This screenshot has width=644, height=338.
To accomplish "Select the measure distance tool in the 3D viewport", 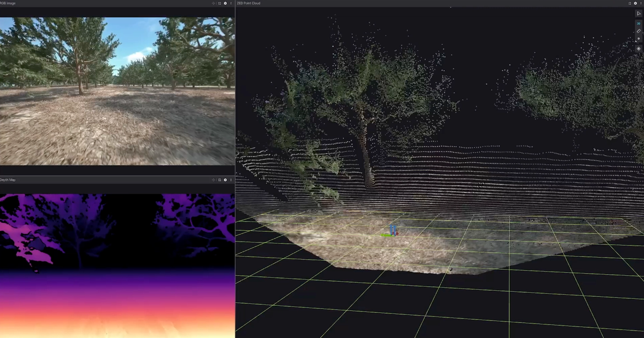I will coord(639,31).
